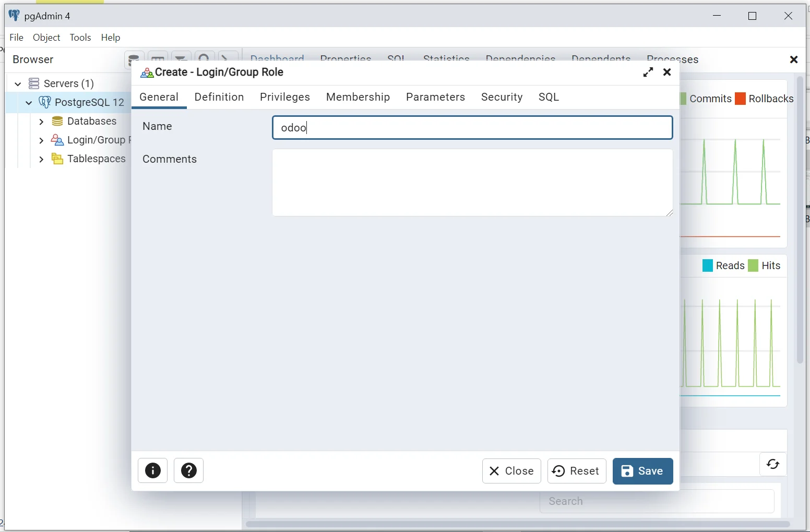This screenshot has height=532, width=810.
Task: Maximize the pgAdmin 4 window
Action: coord(752,16)
